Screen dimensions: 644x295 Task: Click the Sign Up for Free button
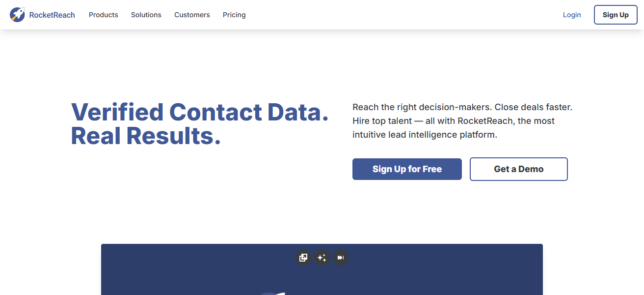(x=407, y=169)
